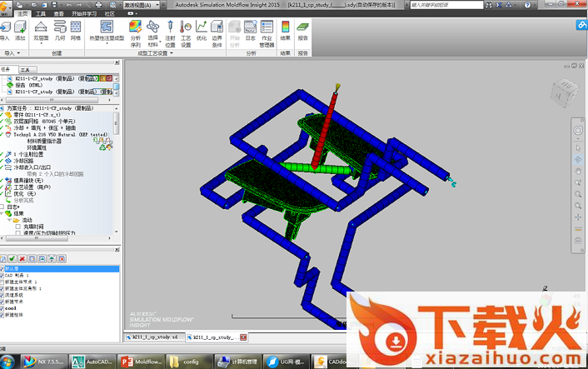Enable the 新建主体节点 1 layer checkbox
This screenshot has height=369, width=588.
tap(2, 282)
